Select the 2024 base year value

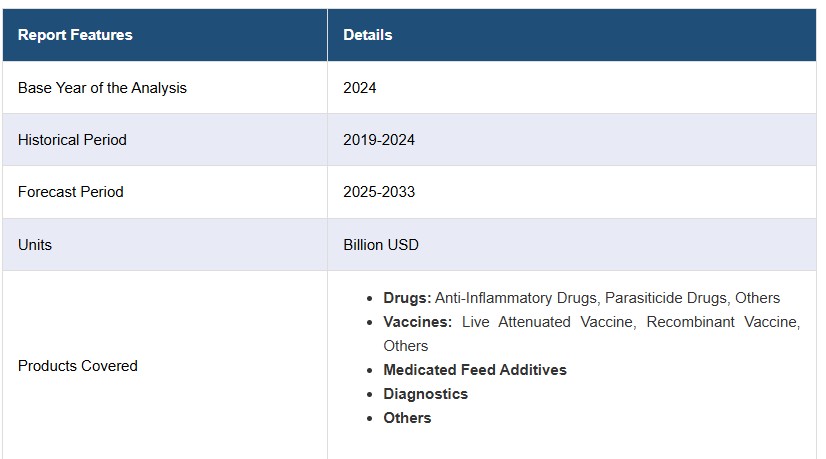(360, 87)
